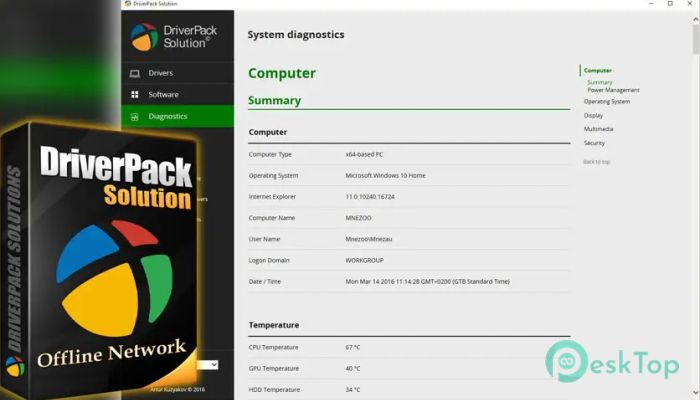Click the CPU Temperature 67 °C value
Viewport: 700px width, 400px height.
pyautogui.click(x=352, y=347)
